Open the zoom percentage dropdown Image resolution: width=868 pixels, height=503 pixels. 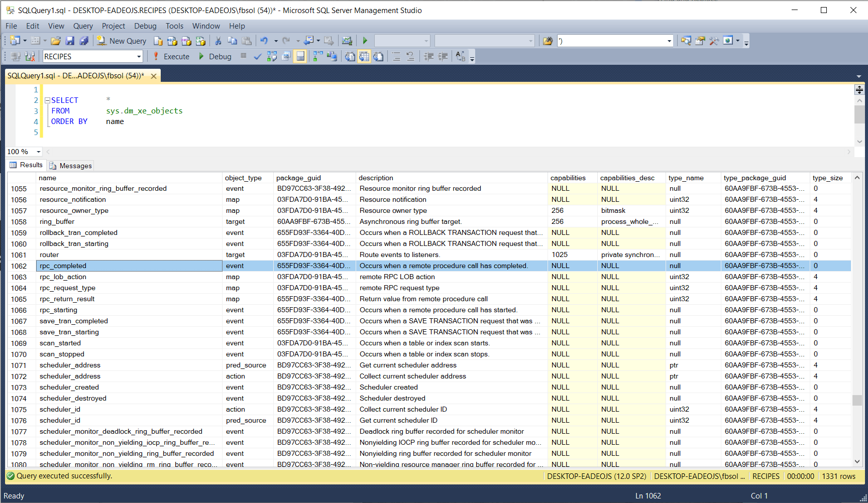point(38,152)
